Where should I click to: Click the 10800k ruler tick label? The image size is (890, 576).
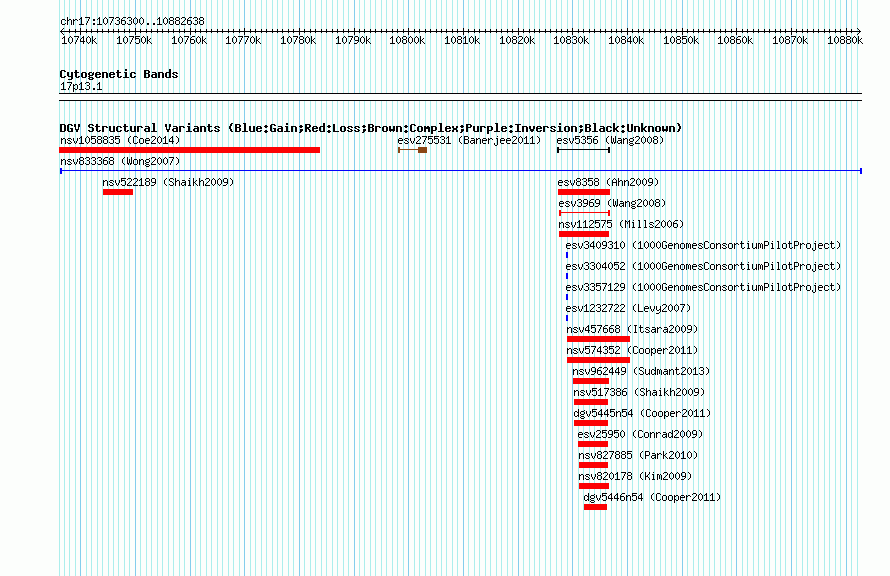(407, 40)
